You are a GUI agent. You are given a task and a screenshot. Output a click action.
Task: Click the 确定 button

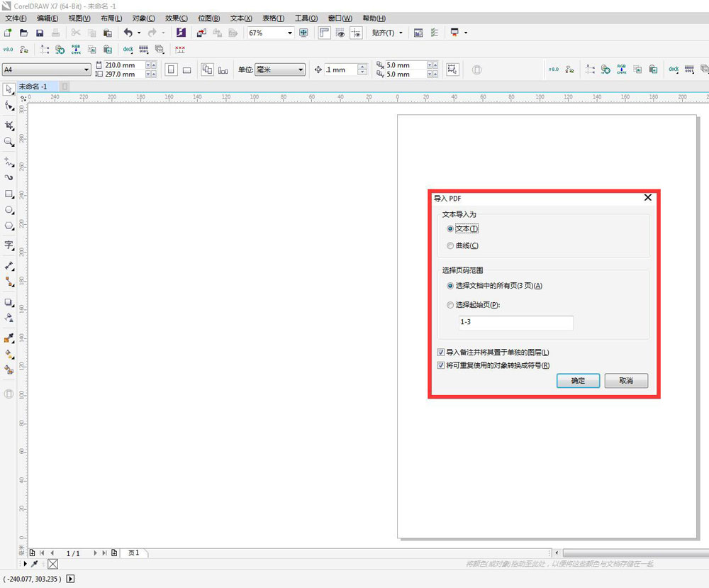tap(578, 381)
